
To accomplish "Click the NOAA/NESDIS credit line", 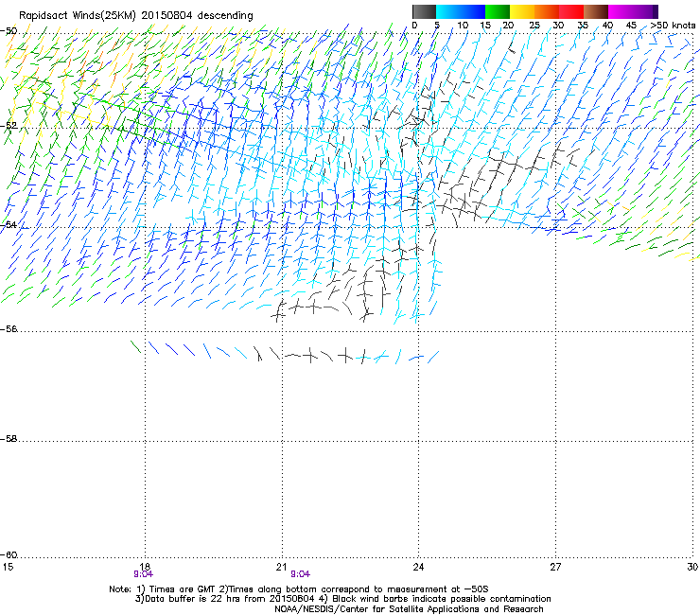I will pos(409,609).
